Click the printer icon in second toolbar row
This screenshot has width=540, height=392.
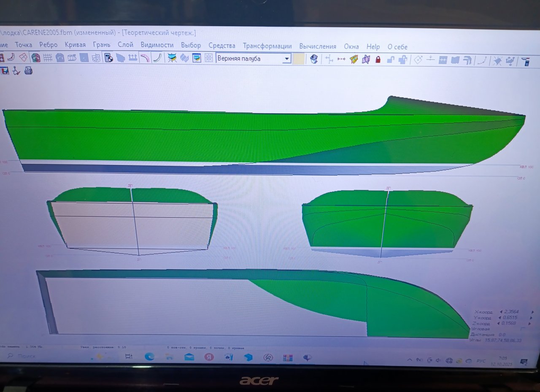tap(28, 71)
